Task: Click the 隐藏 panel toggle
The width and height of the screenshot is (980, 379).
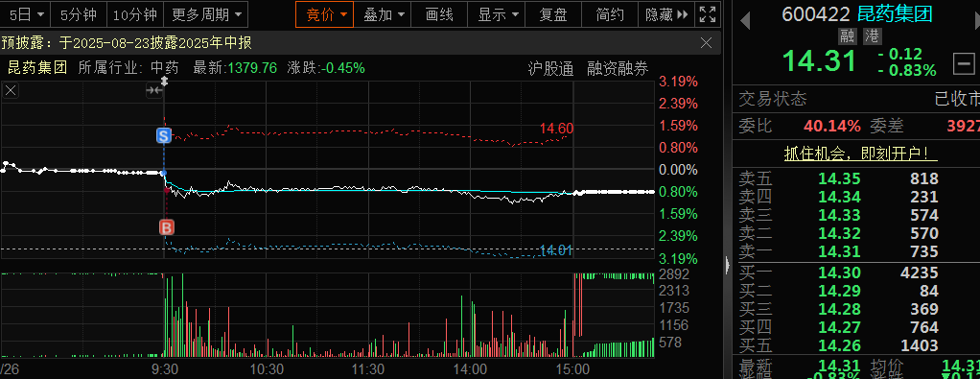Action: [666, 13]
